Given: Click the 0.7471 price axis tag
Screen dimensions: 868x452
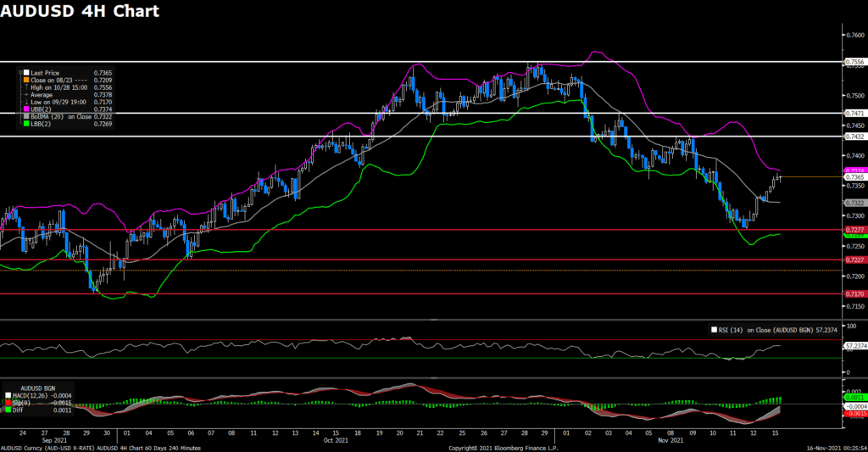Looking at the screenshot, I should pyautogui.click(x=855, y=113).
